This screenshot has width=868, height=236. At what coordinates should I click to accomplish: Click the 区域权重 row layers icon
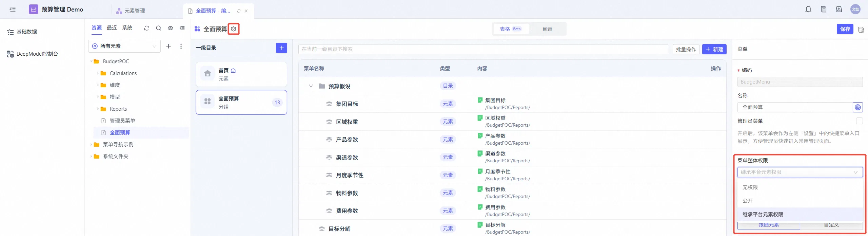(x=329, y=122)
